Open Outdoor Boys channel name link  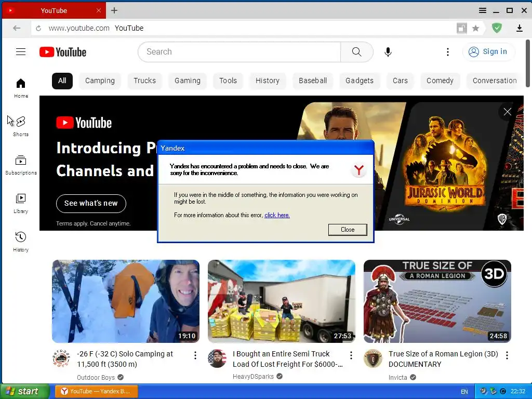(96, 377)
